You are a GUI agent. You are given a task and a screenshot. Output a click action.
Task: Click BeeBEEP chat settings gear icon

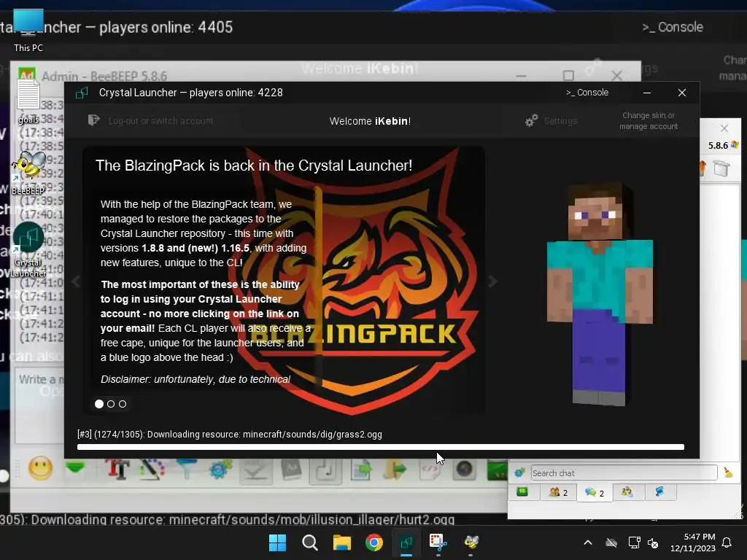coord(220,470)
